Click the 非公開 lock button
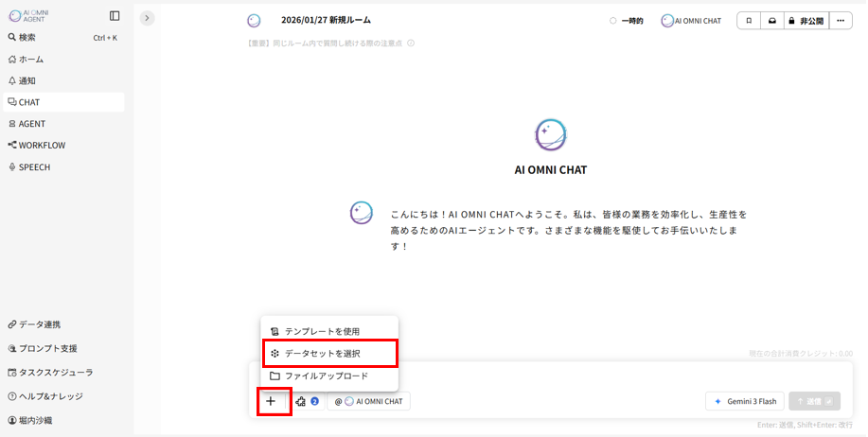The image size is (868, 437). pos(806,21)
